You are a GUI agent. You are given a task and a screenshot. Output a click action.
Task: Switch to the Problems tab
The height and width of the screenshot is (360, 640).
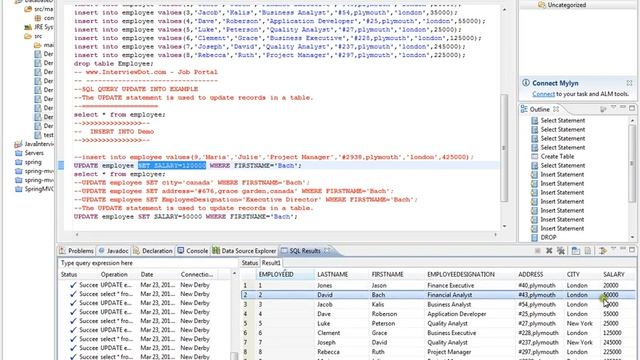[x=76, y=251]
